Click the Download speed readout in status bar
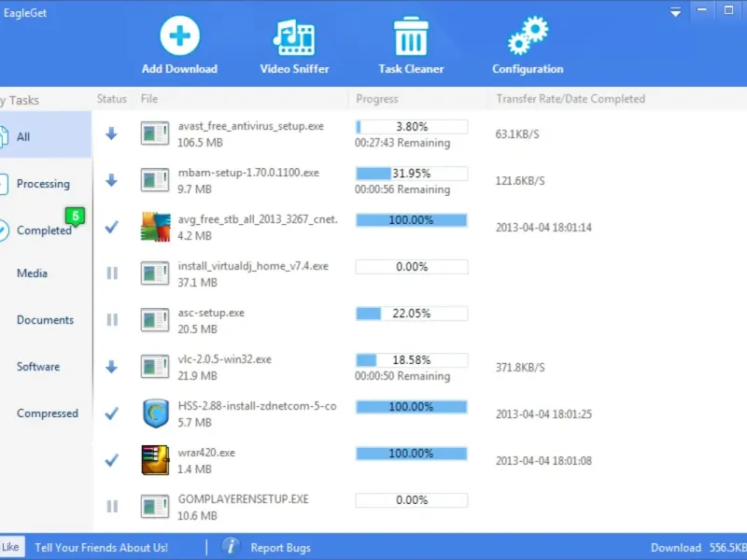Image resolution: width=747 pixels, height=560 pixels. coord(698,548)
